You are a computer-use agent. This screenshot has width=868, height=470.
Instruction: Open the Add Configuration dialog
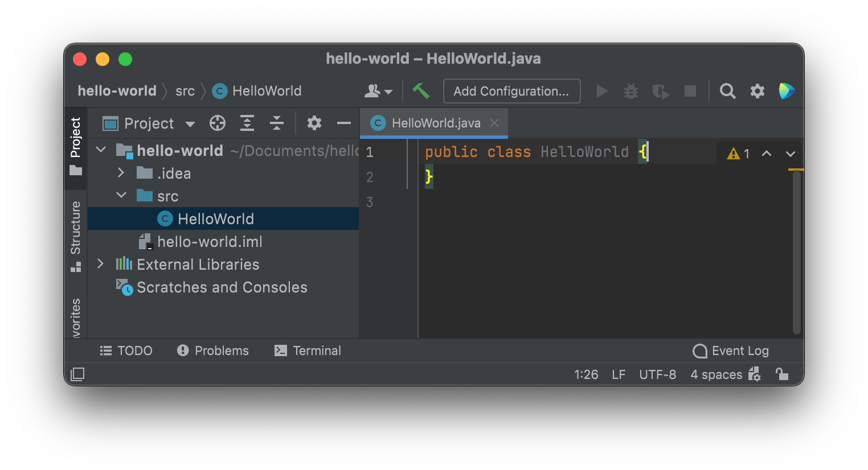point(511,91)
